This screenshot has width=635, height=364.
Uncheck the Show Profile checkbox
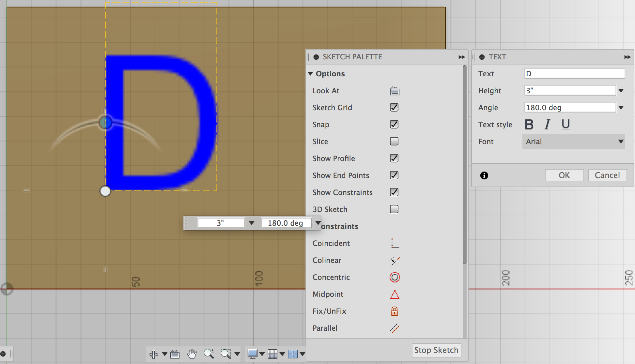[x=394, y=159]
